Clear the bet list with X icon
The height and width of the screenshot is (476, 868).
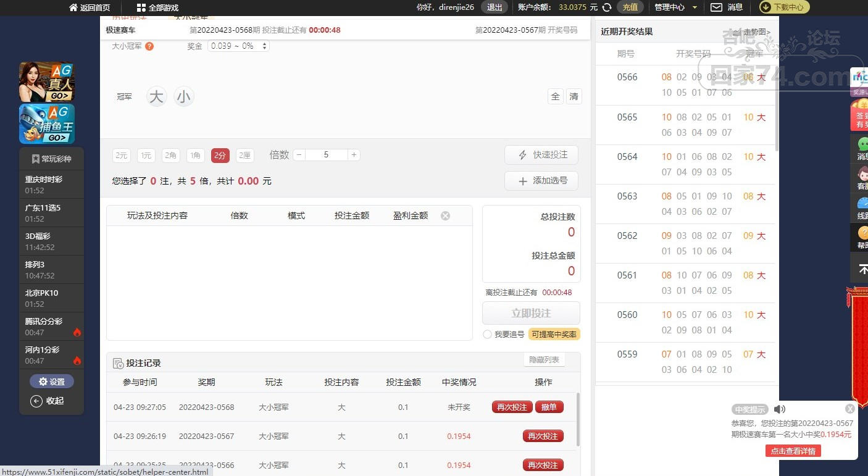pos(445,215)
